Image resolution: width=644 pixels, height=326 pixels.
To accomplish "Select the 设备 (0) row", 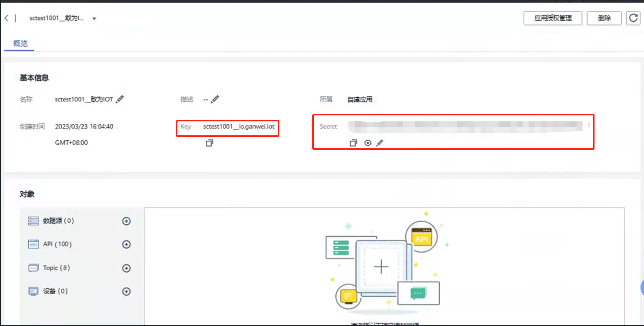I will pos(81,291).
